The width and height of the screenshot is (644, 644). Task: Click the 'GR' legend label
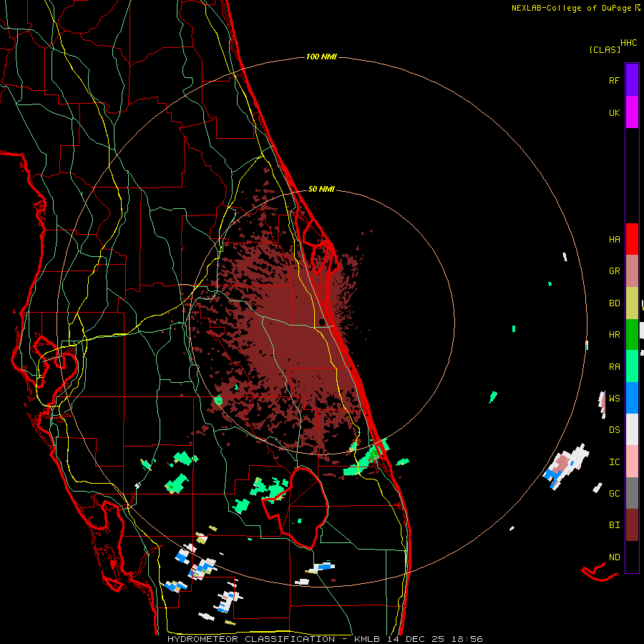pyautogui.click(x=615, y=271)
